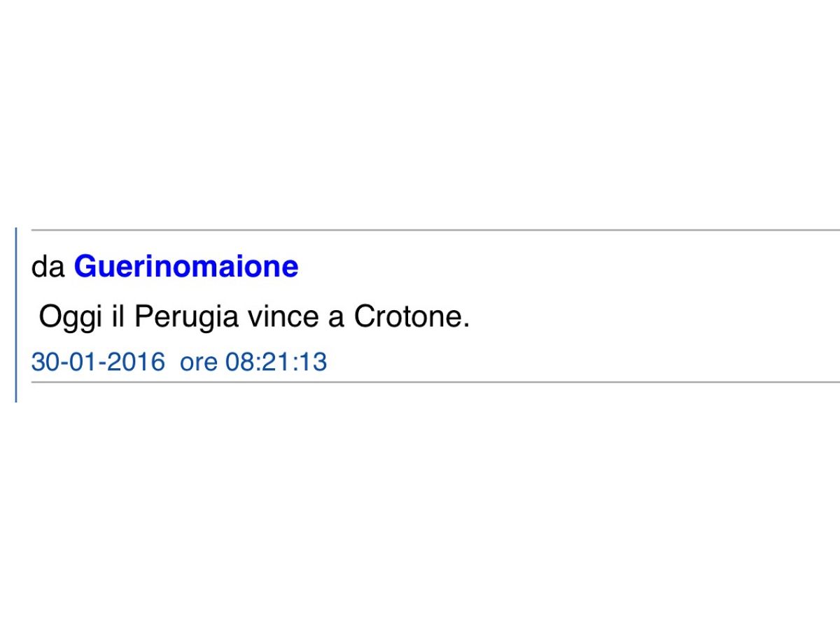Click the word "il" in the comment
840x630 pixels.
[x=117, y=318]
